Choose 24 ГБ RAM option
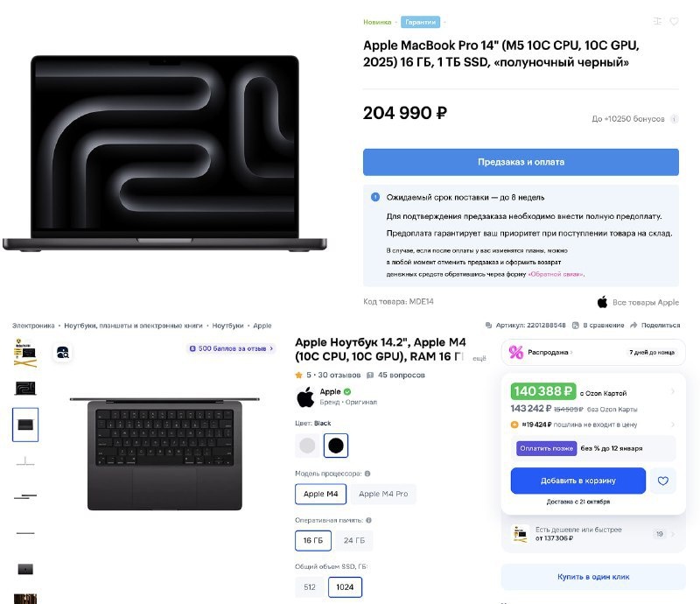 point(354,541)
